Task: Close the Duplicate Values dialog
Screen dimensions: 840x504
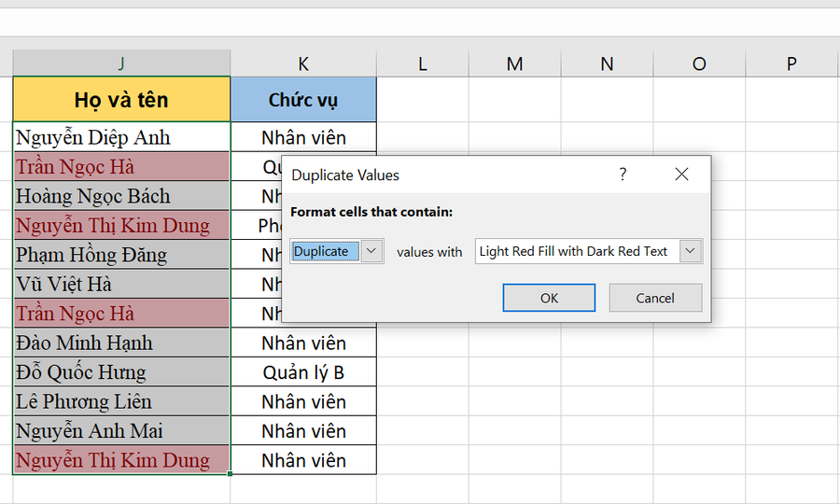Action: tap(681, 175)
